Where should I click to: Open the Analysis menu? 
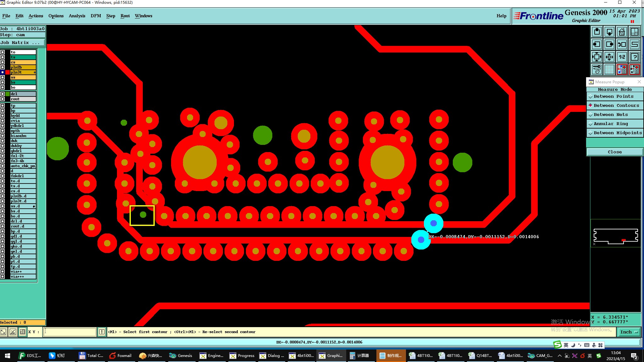pyautogui.click(x=77, y=16)
